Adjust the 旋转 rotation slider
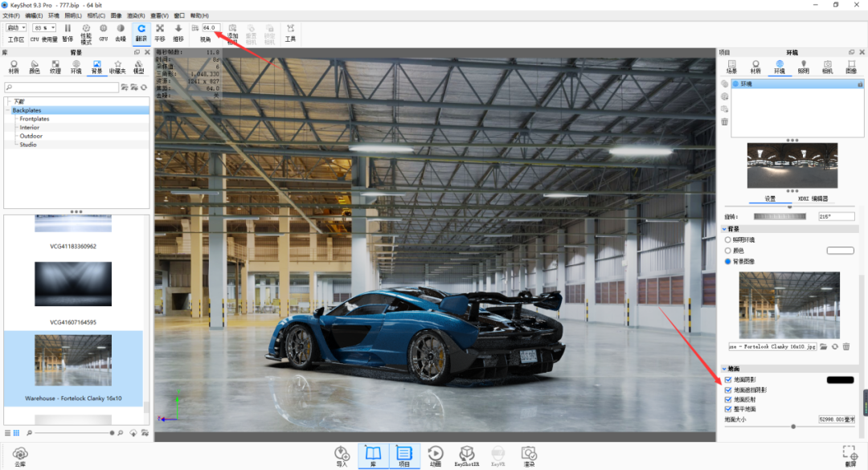 (780, 216)
